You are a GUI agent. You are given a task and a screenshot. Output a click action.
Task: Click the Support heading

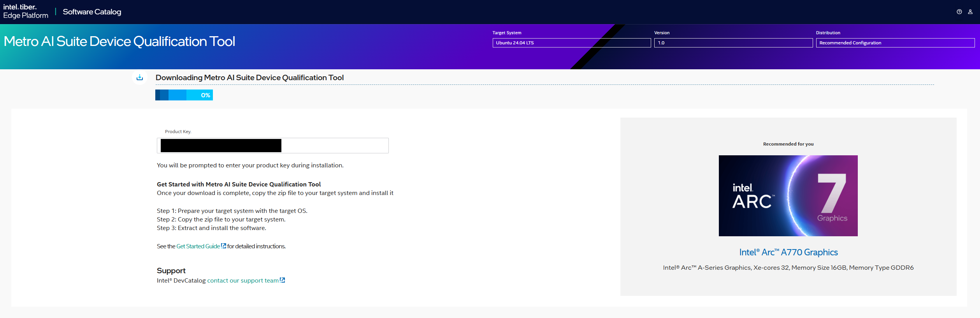171,271
